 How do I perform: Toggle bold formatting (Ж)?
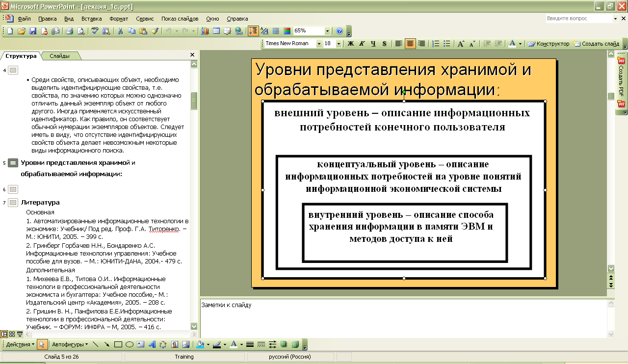click(x=351, y=44)
